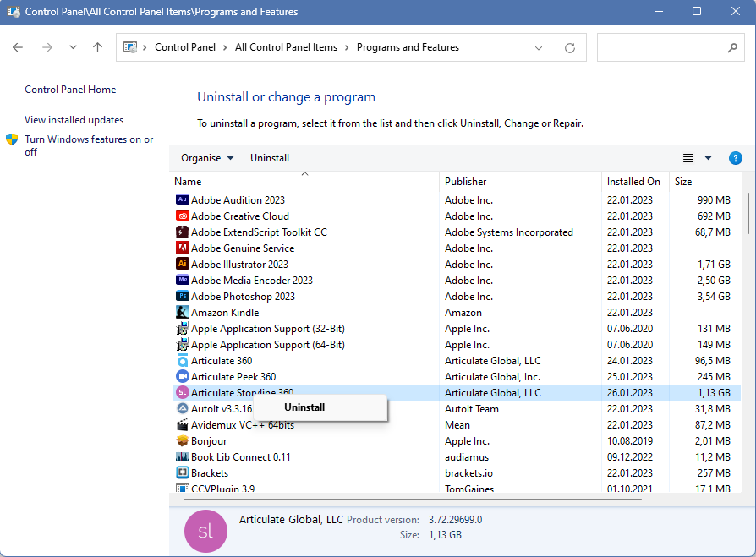This screenshot has width=756, height=557.
Task: Click Uninstall in the toolbar
Action: [x=270, y=158]
